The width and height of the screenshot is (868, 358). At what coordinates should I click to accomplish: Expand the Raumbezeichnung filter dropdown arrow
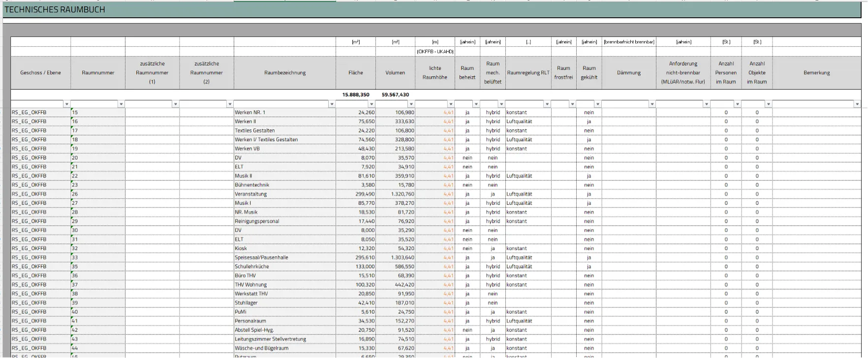coord(332,104)
